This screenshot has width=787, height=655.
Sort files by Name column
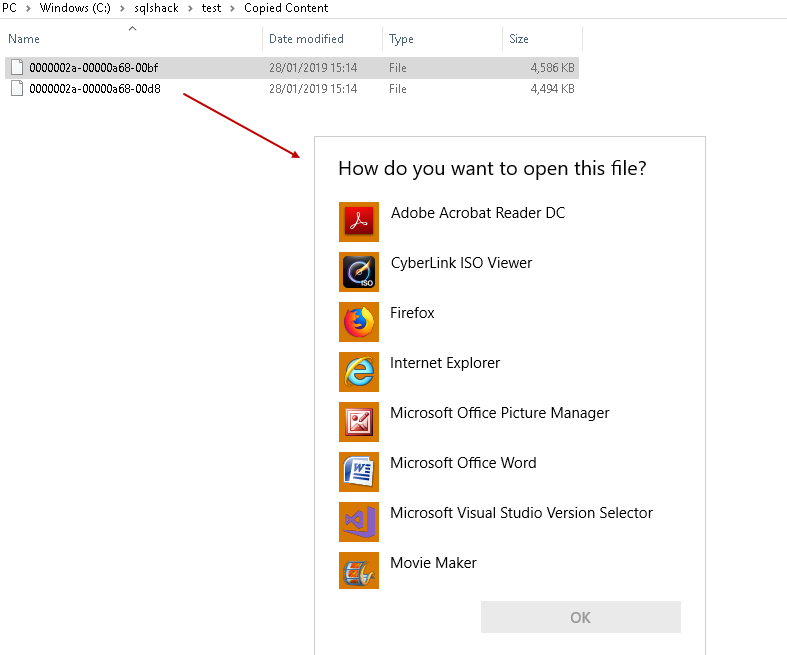point(24,39)
